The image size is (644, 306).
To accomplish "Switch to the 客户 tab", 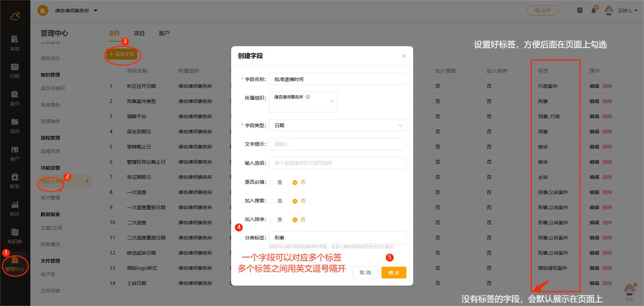I will tap(164, 33).
